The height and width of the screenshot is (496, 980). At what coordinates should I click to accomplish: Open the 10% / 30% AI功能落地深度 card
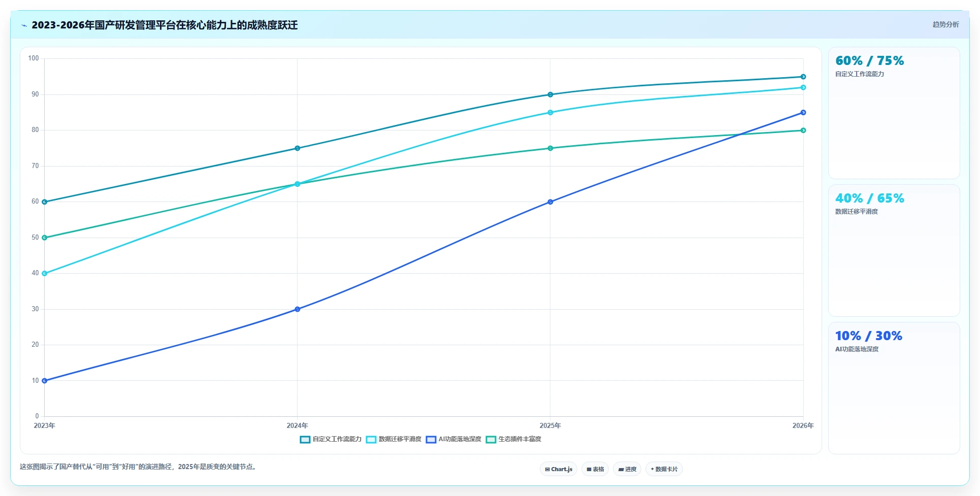(894, 388)
